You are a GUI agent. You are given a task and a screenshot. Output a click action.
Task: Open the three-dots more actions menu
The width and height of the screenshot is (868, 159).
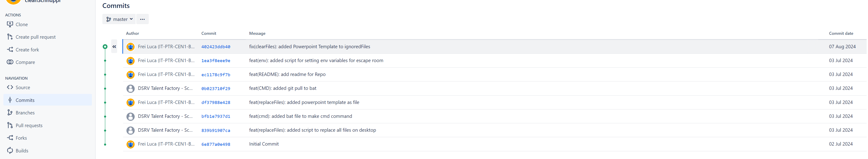[x=142, y=19]
